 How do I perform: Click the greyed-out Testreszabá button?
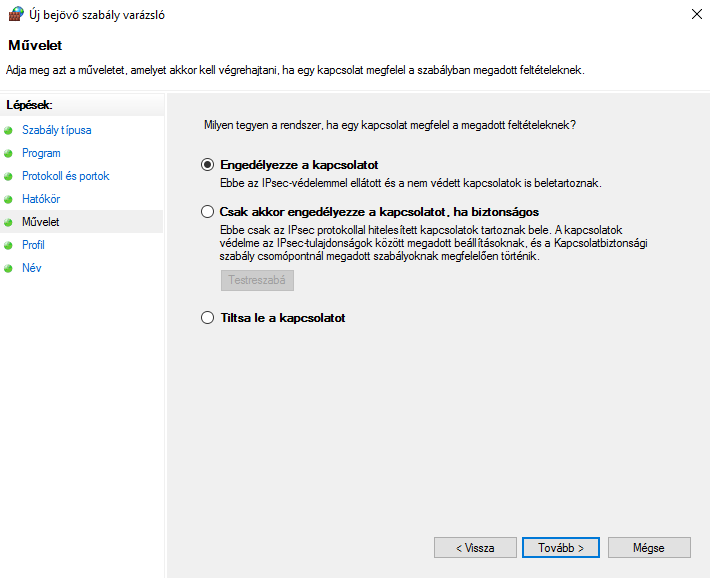click(257, 280)
